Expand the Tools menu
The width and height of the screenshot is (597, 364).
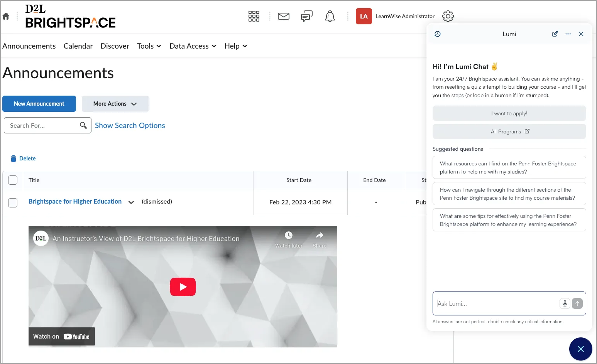(x=149, y=46)
